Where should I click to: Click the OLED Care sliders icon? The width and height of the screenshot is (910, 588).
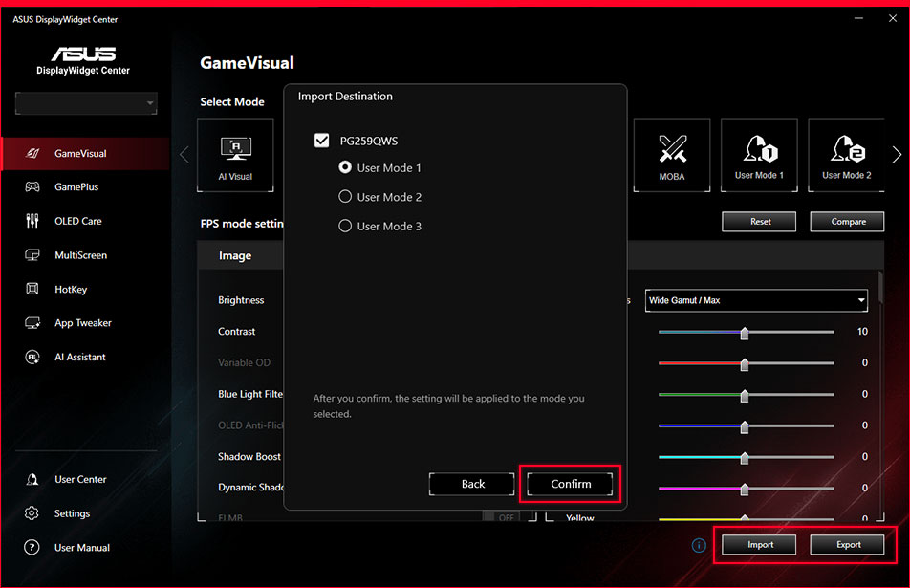pyautogui.click(x=32, y=221)
